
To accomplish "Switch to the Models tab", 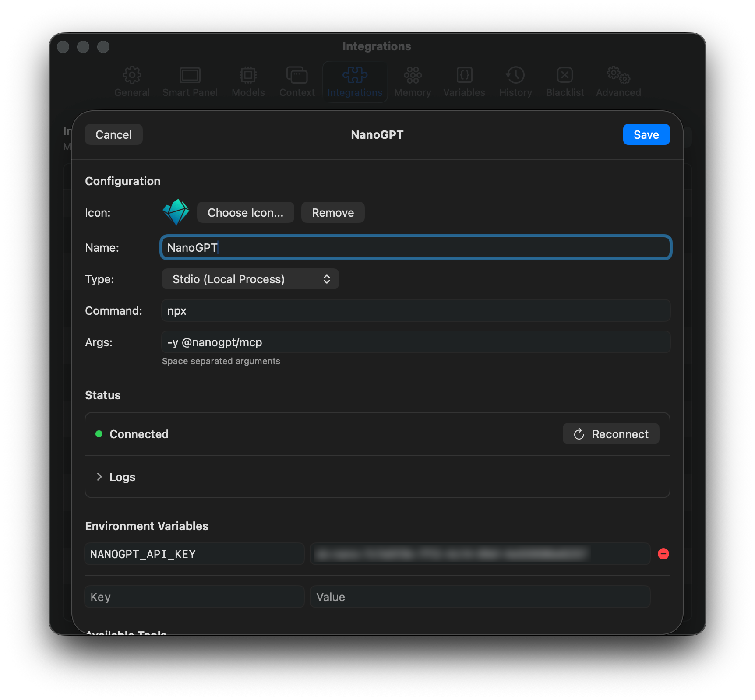I will point(248,82).
